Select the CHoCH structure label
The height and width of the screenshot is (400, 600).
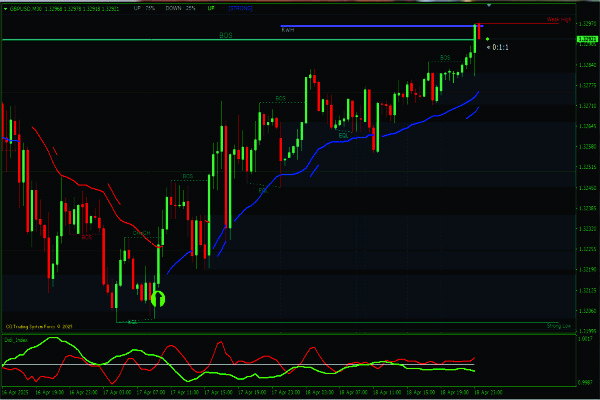(x=143, y=233)
